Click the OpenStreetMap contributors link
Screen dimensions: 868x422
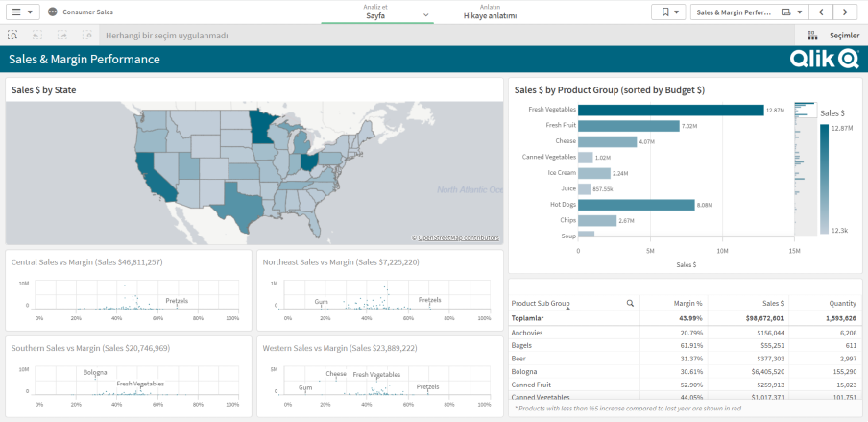coord(458,237)
